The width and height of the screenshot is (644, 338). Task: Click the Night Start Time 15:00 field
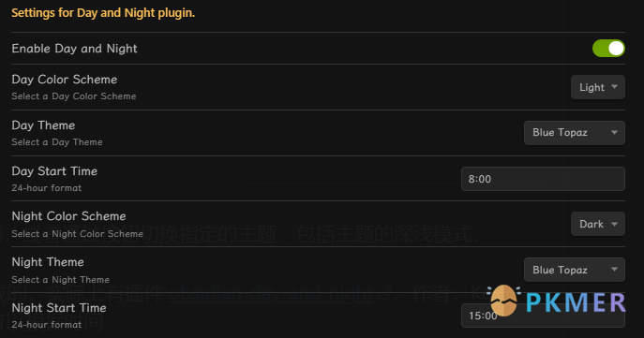pos(543,316)
